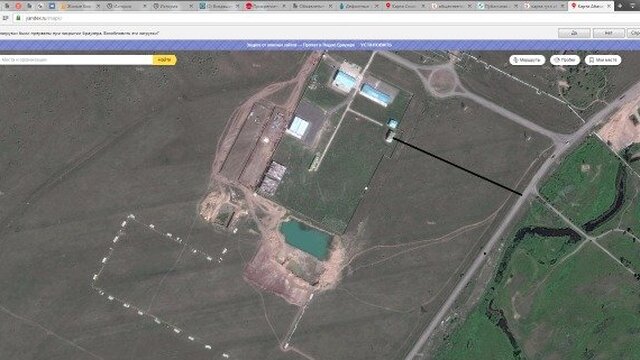Toggle the Пробки traffic layer
This screenshot has height=360, width=640.
pyautogui.click(x=565, y=60)
